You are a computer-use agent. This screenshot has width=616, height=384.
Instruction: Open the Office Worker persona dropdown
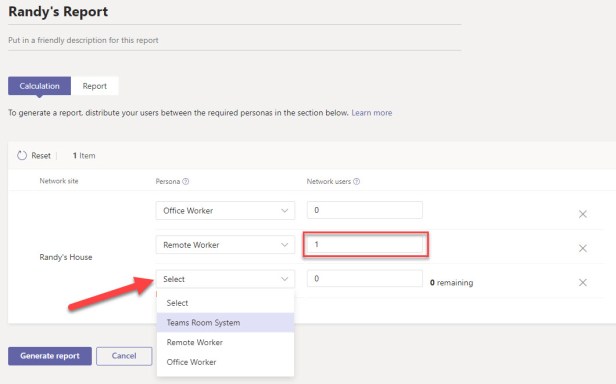coord(225,211)
